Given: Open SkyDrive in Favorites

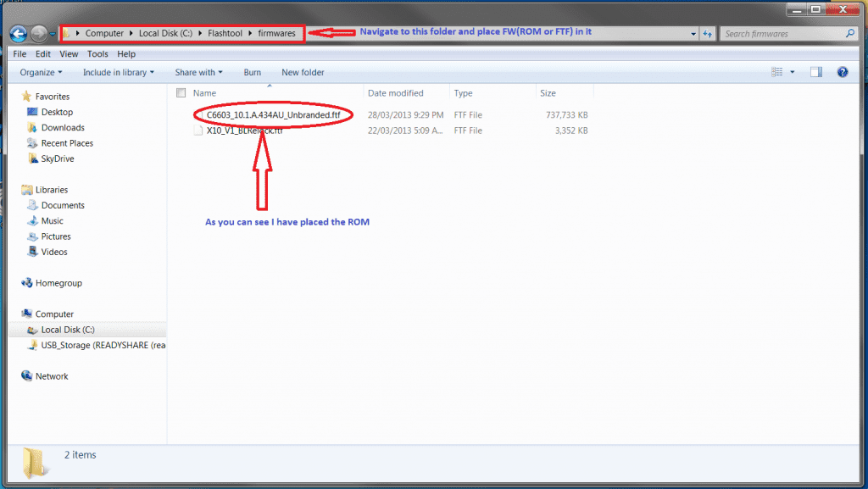Looking at the screenshot, I should (x=57, y=158).
